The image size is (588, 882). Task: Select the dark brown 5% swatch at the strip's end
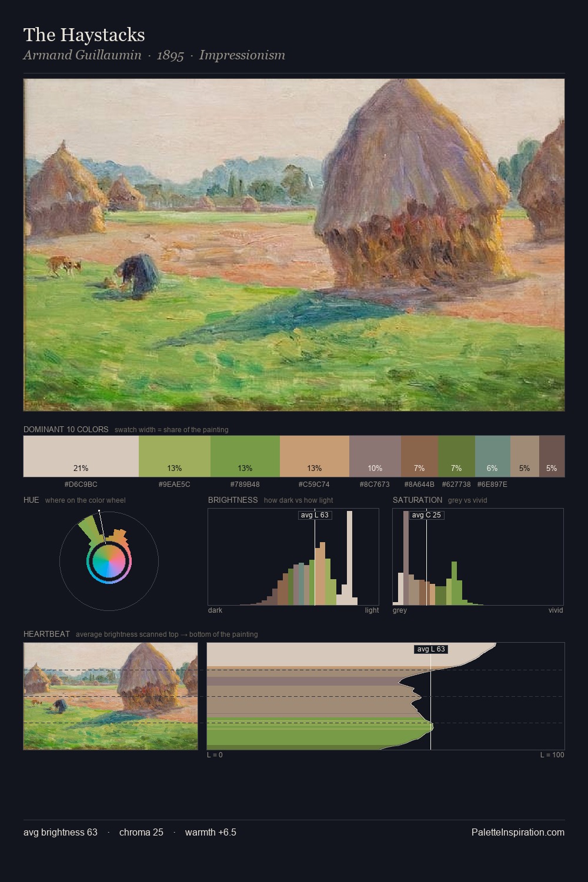coord(552,456)
